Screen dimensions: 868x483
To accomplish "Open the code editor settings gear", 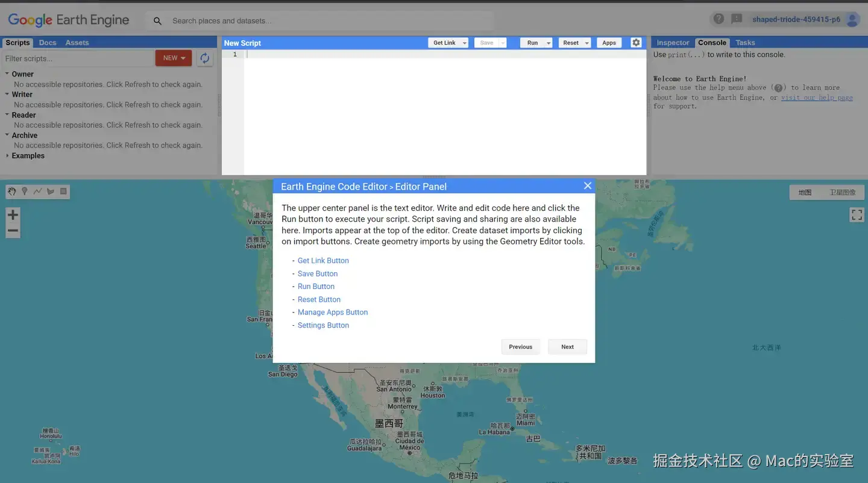I will pyautogui.click(x=636, y=43).
